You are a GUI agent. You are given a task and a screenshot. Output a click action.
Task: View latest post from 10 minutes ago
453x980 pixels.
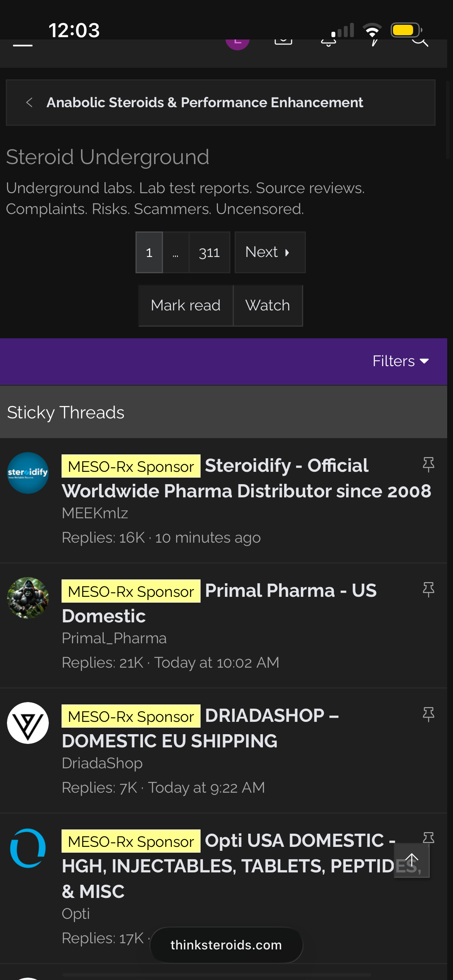208,538
